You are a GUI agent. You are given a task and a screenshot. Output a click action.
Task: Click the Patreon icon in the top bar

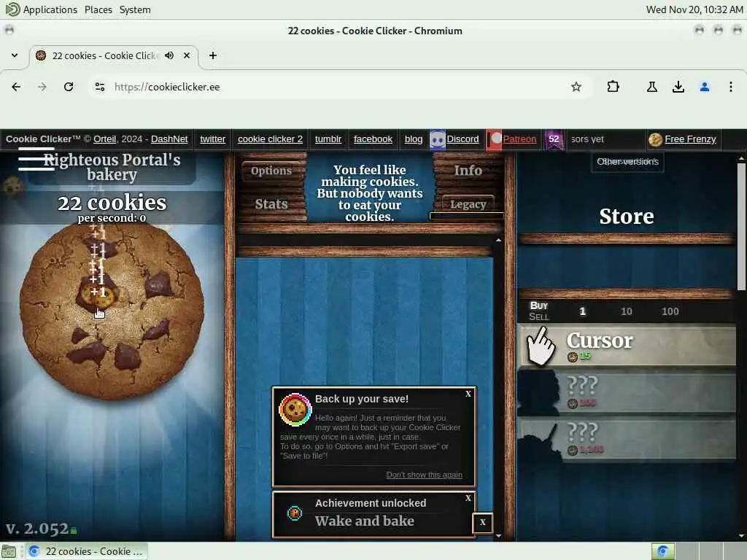click(494, 139)
